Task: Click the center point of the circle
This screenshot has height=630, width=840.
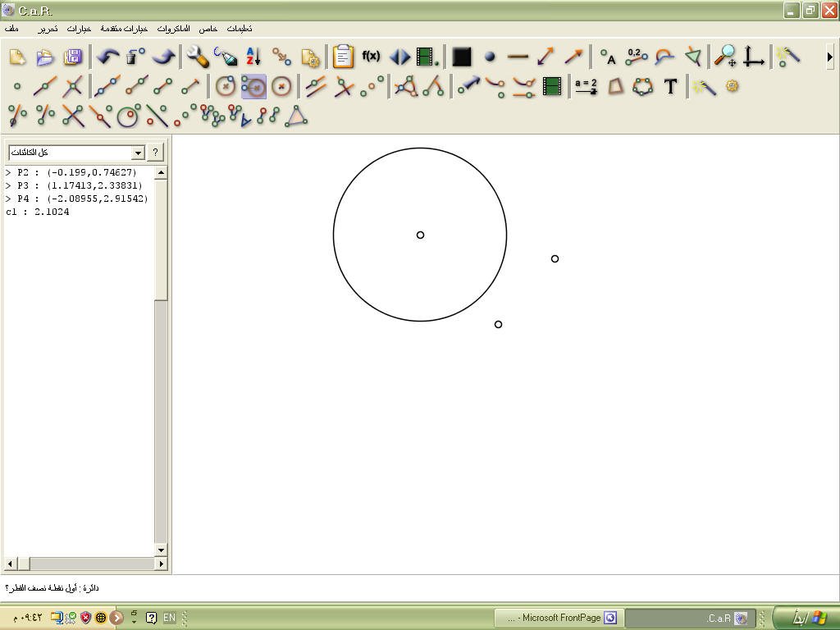Action: point(421,235)
